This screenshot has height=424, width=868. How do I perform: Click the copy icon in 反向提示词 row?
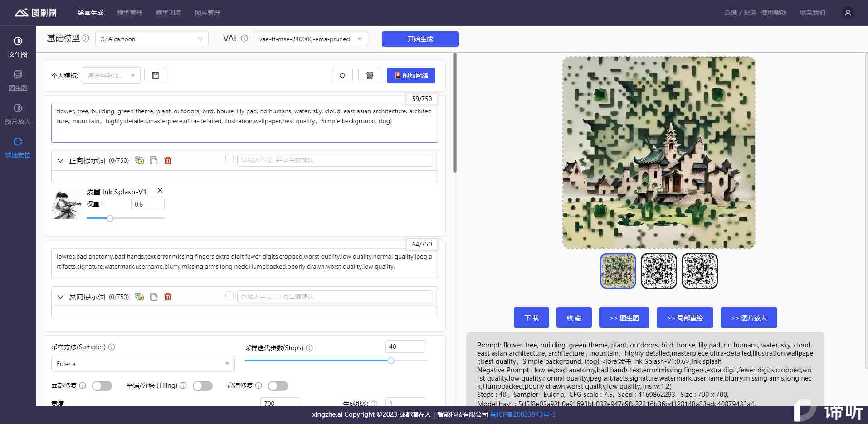point(154,297)
